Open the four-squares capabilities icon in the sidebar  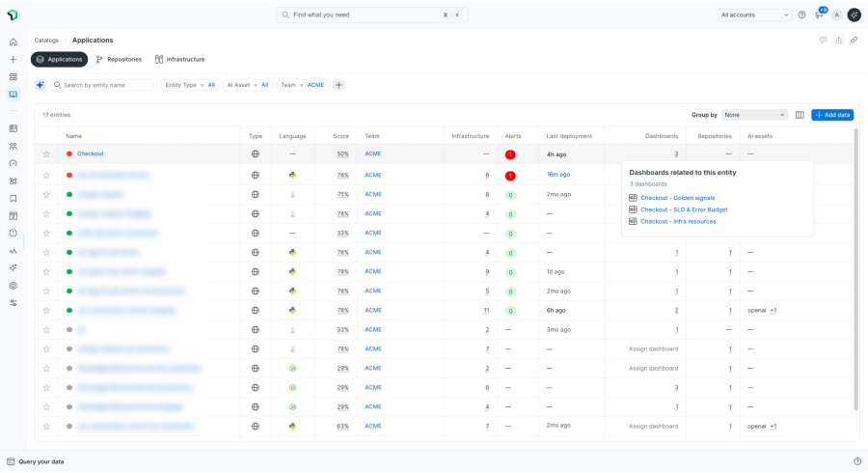(14, 76)
